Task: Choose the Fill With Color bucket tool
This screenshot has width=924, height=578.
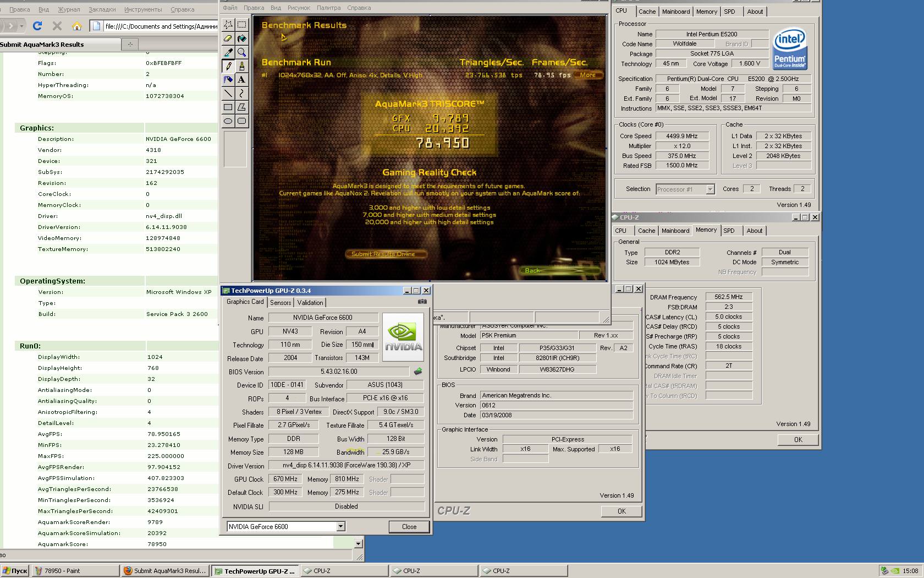Action: pos(242,39)
